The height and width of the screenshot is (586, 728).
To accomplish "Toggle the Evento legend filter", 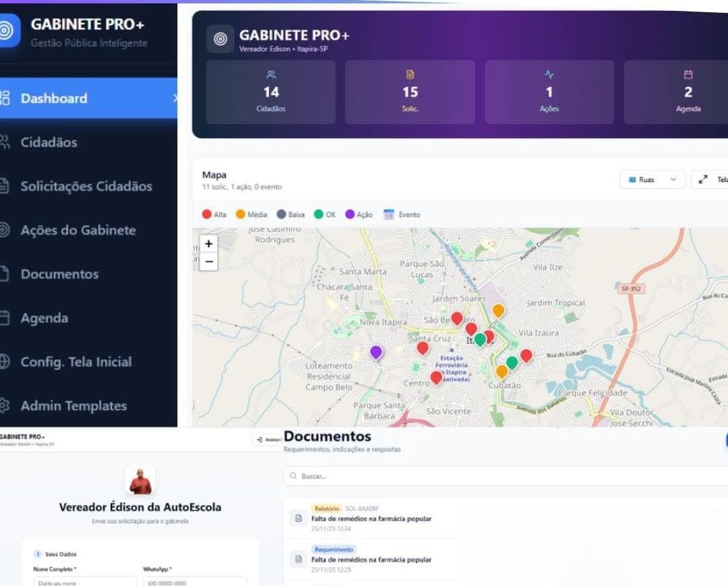I will tap(402, 214).
